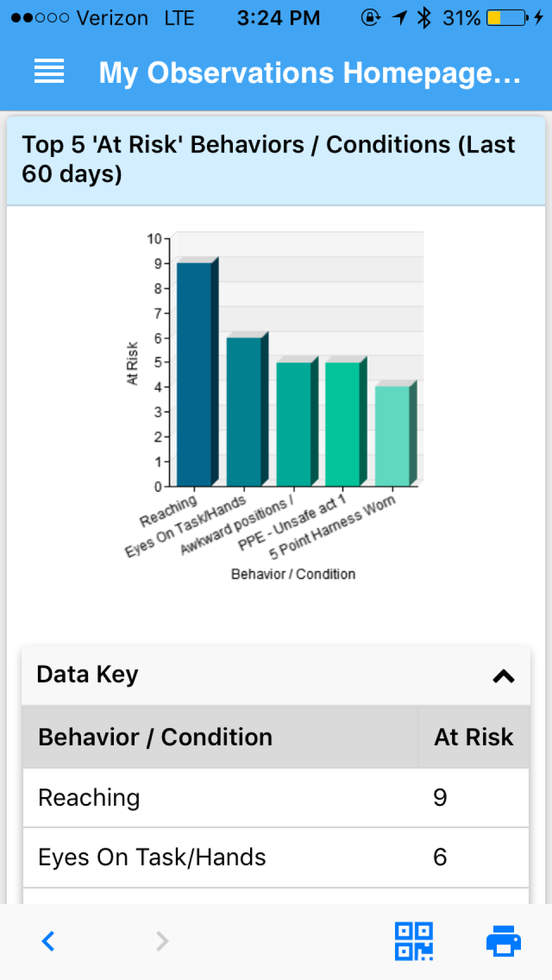Screen dimensions: 552x980
Task: Tap the At Risk column header
Action: (474, 737)
